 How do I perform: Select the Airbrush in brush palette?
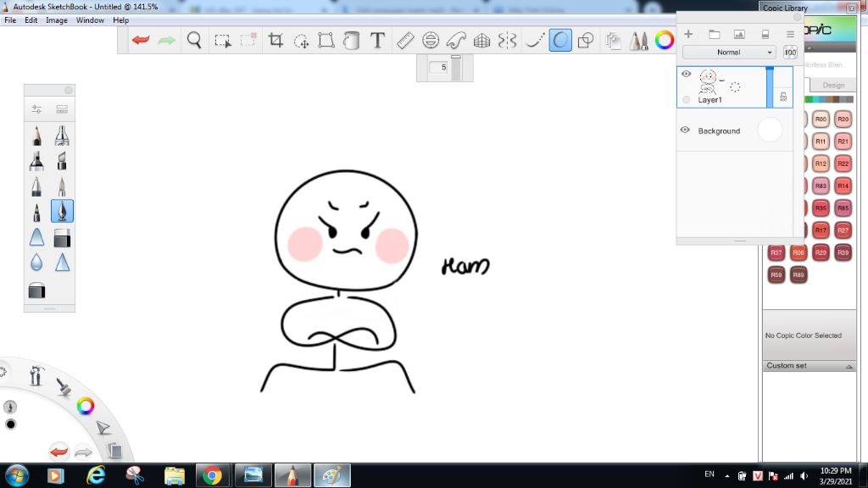(62, 136)
